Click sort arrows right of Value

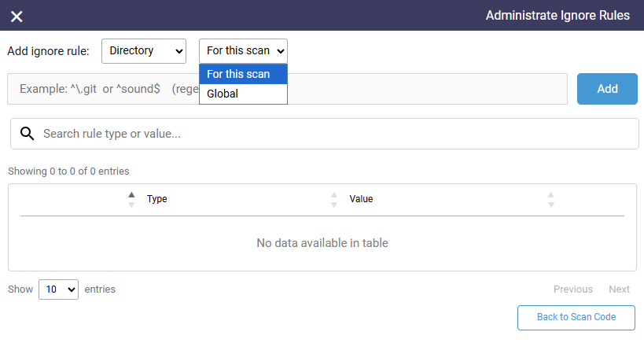tap(550, 199)
